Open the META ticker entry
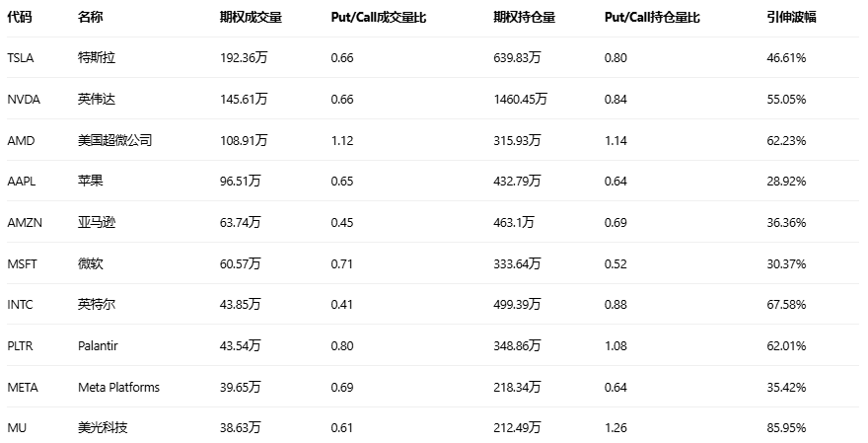Image resolution: width=868 pixels, height=443 pixels. click(x=22, y=387)
